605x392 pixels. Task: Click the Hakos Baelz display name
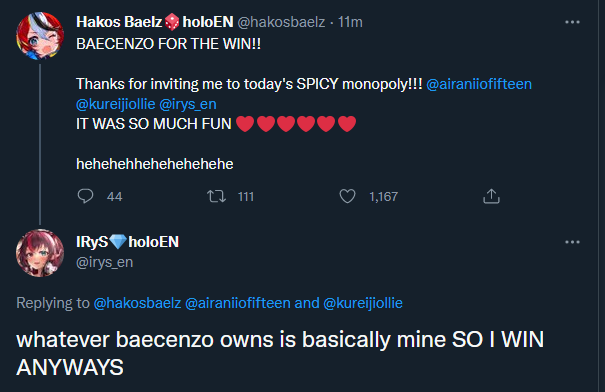tap(119, 22)
